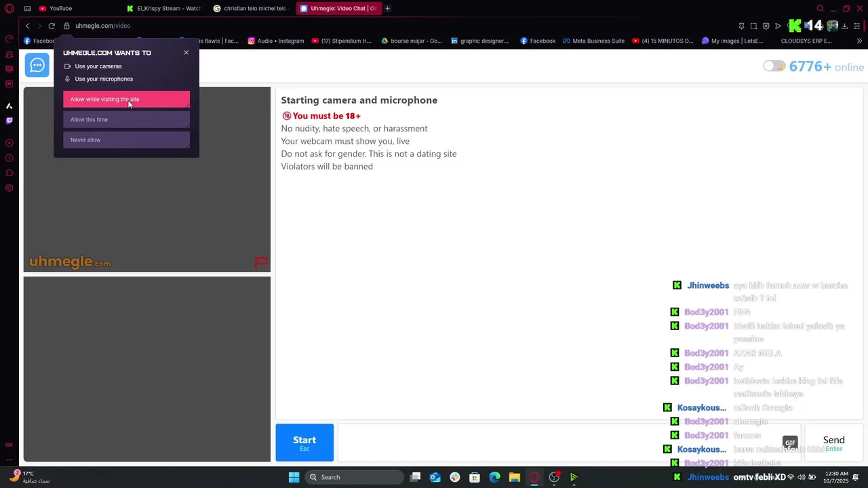Open the Meta Business Suite bookmark

click(x=593, y=41)
